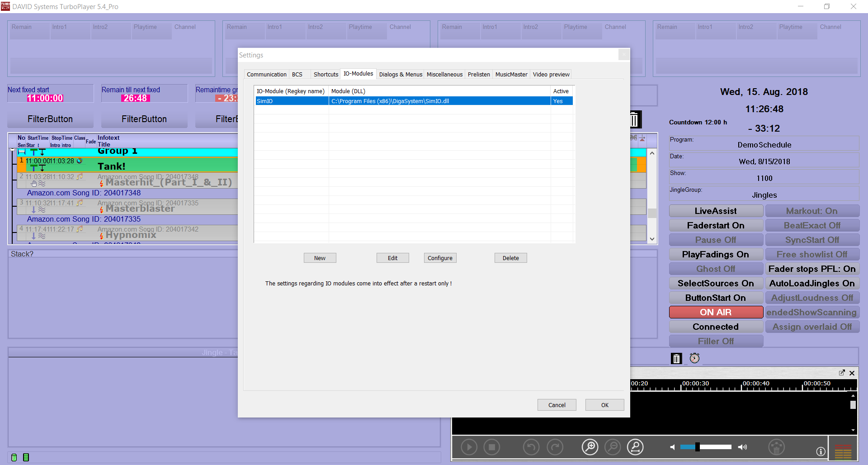Toggle Faderstart On button
The height and width of the screenshot is (465, 868).
716,225
